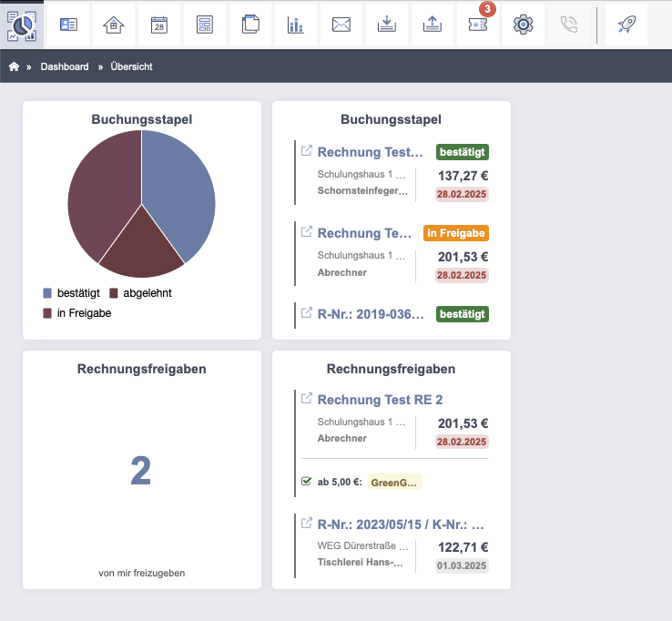Open the download inbox icon
The height and width of the screenshot is (621, 672).
pyautogui.click(x=387, y=25)
